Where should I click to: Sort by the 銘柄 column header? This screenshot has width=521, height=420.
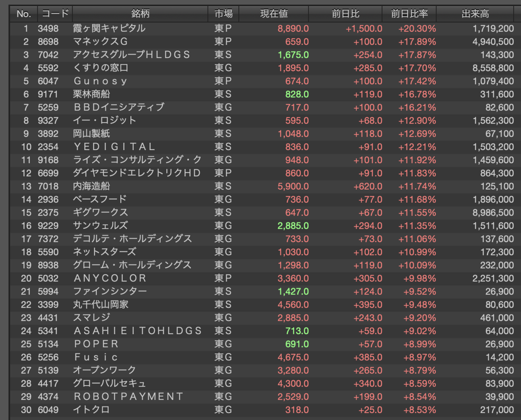(x=140, y=14)
